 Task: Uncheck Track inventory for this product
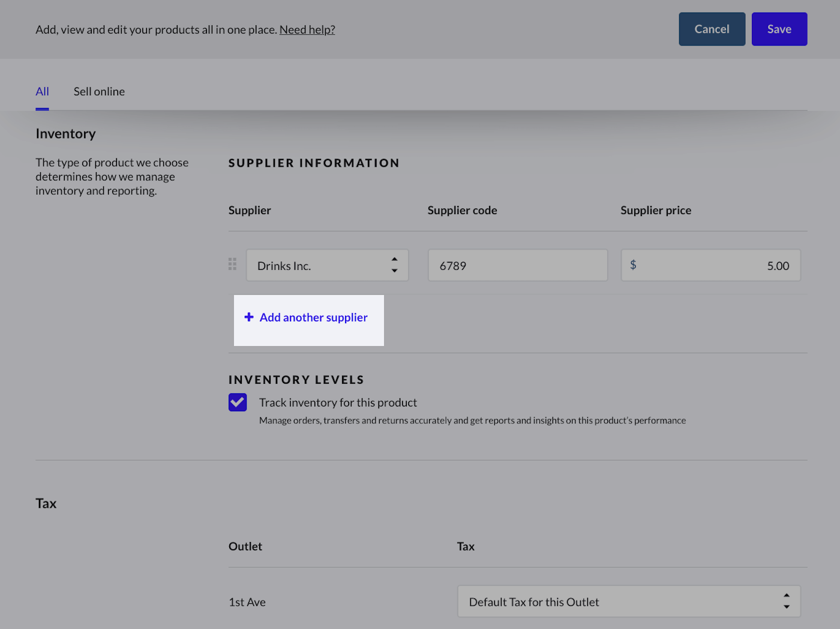(238, 402)
